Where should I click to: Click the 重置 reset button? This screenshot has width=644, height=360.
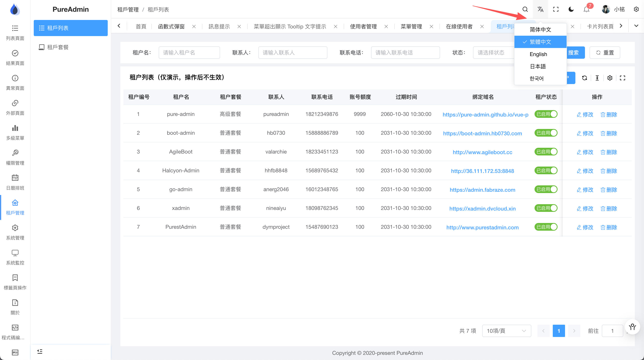(x=605, y=53)
